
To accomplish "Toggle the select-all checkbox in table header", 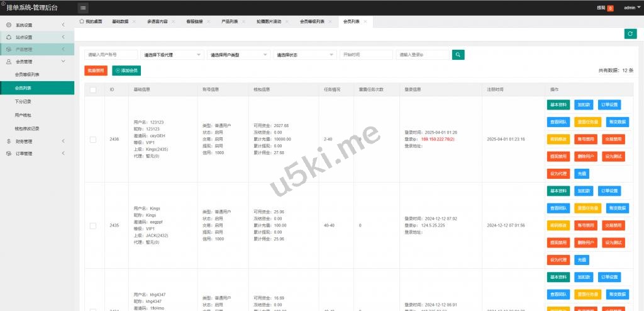I will [x=93, y=90].
